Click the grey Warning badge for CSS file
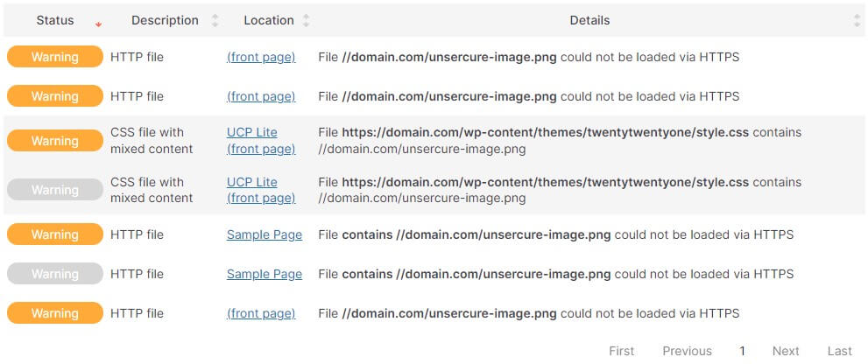This screenshot has width=868, height=364. (x=55, y=190)
